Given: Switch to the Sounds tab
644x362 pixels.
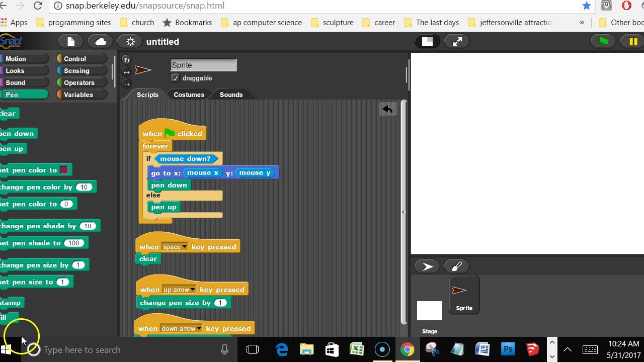Looking at the screenshot, I should [x=230, y=95].
